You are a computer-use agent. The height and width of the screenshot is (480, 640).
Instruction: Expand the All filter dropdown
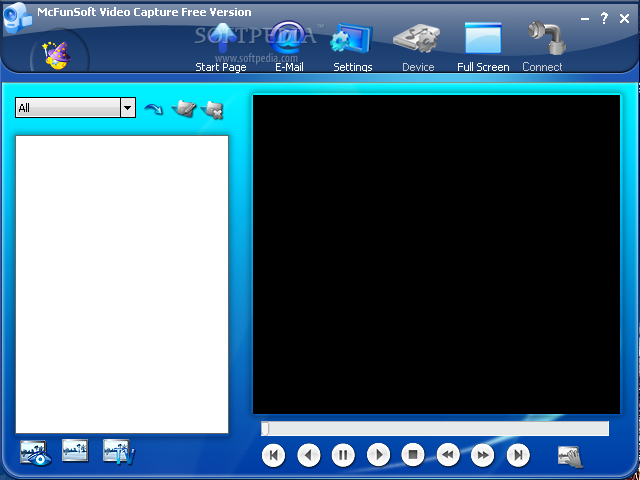coord(128,108)
